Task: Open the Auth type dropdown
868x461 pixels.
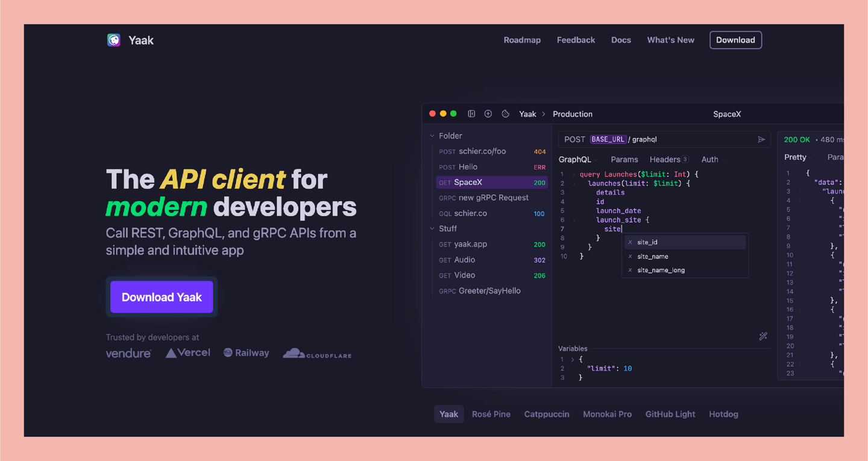Action: click(712, 160)
